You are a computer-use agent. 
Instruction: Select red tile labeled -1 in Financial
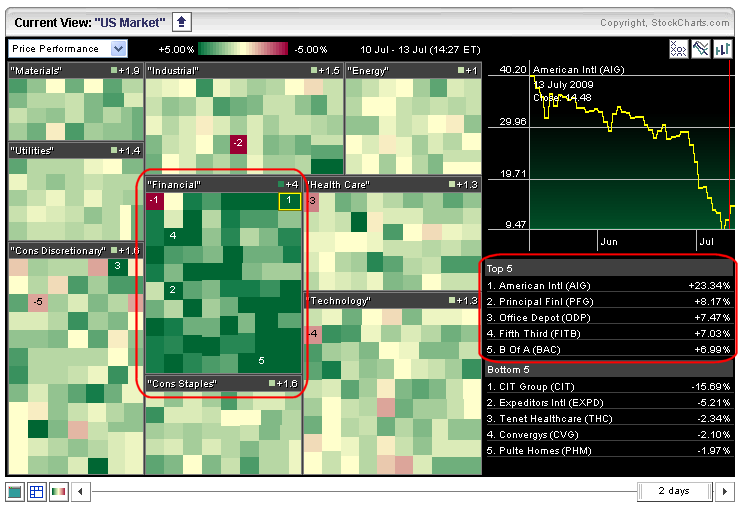(155, 201)
